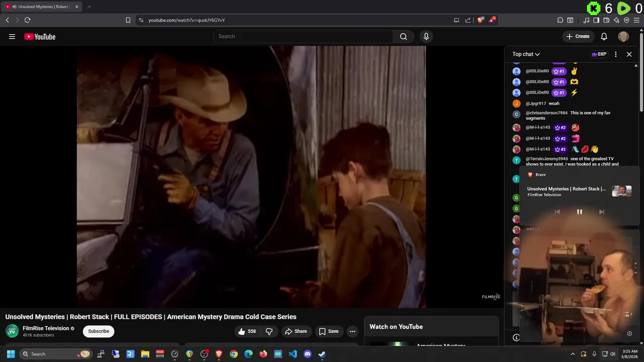Viewport: 644px width, 362px height.
Task: Open Visual Studio Code from taskbar
Action: click(293, 354)
